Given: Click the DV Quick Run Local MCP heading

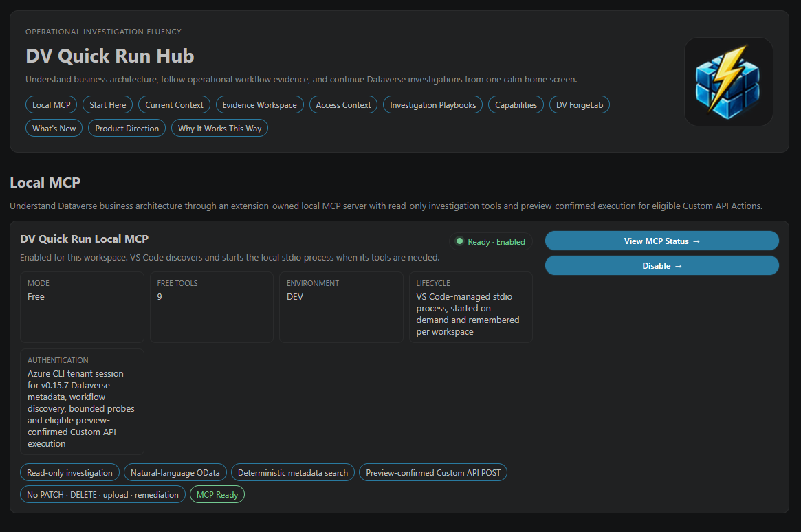Looking at the screenshot, I should 85,239.
